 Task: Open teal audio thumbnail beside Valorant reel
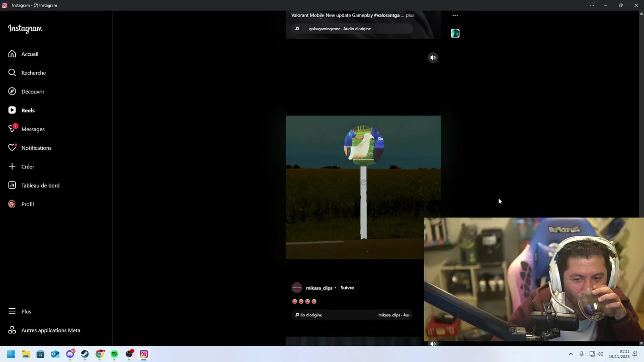[455, 33]
